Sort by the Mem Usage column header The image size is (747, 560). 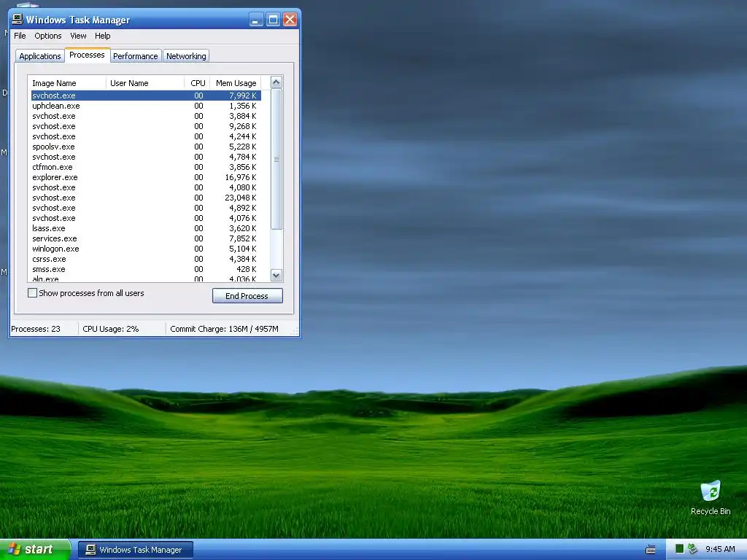pos(236,83)
